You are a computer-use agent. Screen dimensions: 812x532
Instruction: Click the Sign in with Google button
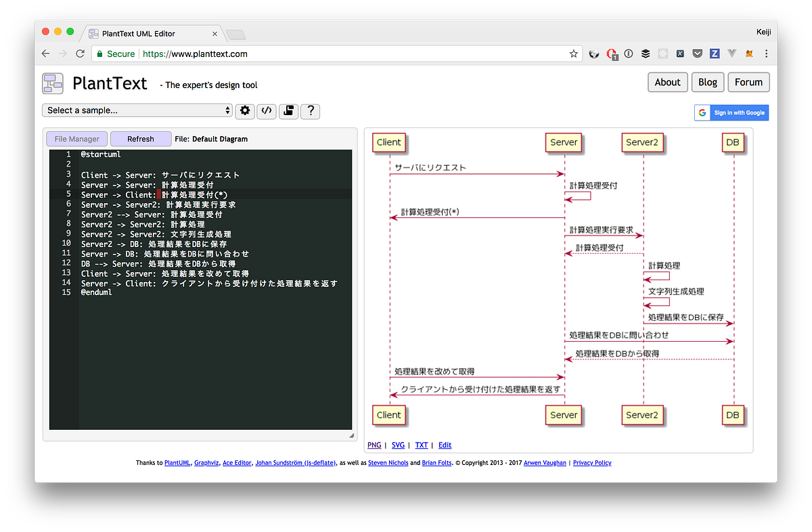point(731,112)
